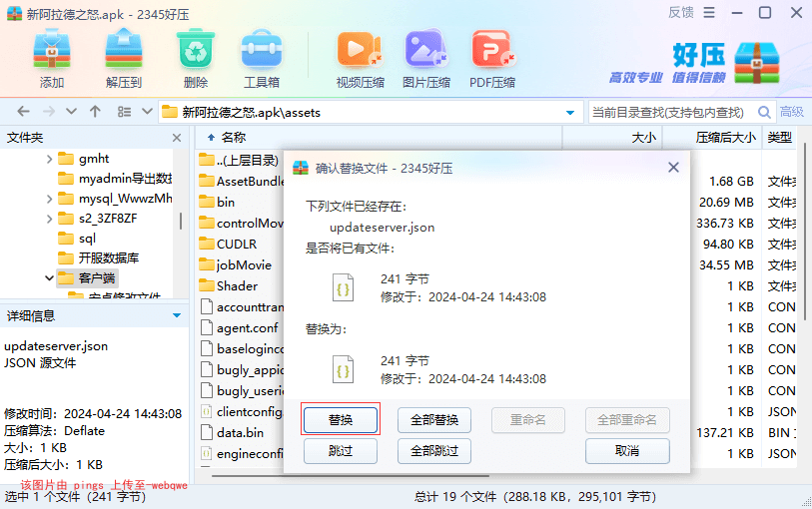
Task: Click the folder tree vertical scrollbar
Action: pos(180,221)
